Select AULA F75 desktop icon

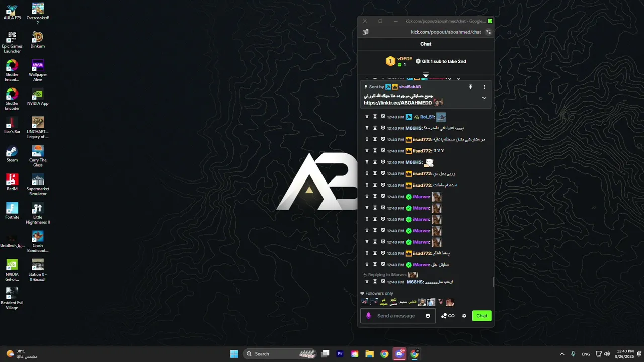click(12, 12)
